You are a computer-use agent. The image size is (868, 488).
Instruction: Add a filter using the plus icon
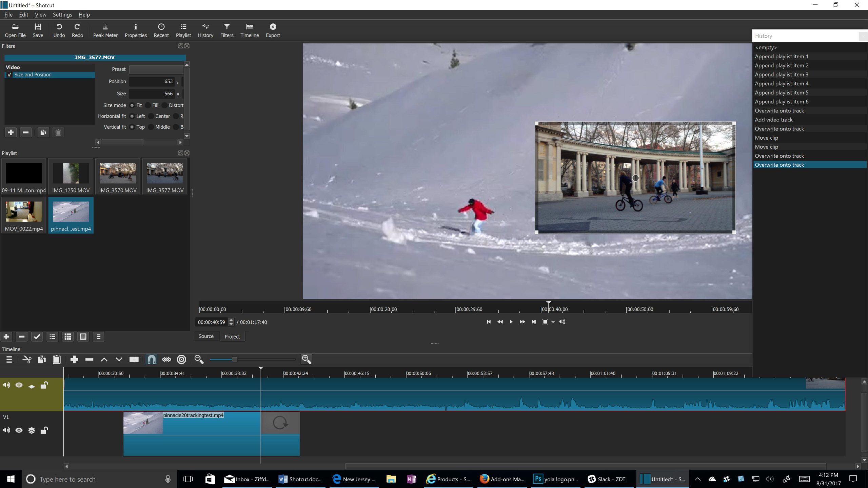pyautogui.click(x=10, y=132)
